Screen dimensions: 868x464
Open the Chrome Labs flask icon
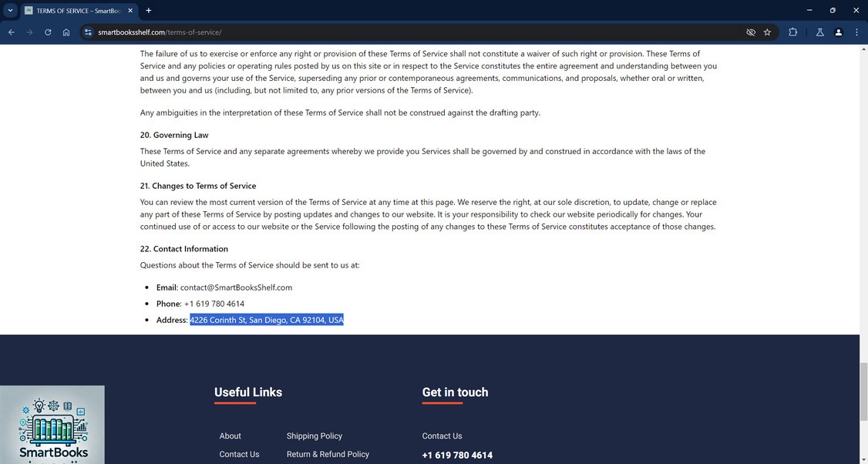820,32
